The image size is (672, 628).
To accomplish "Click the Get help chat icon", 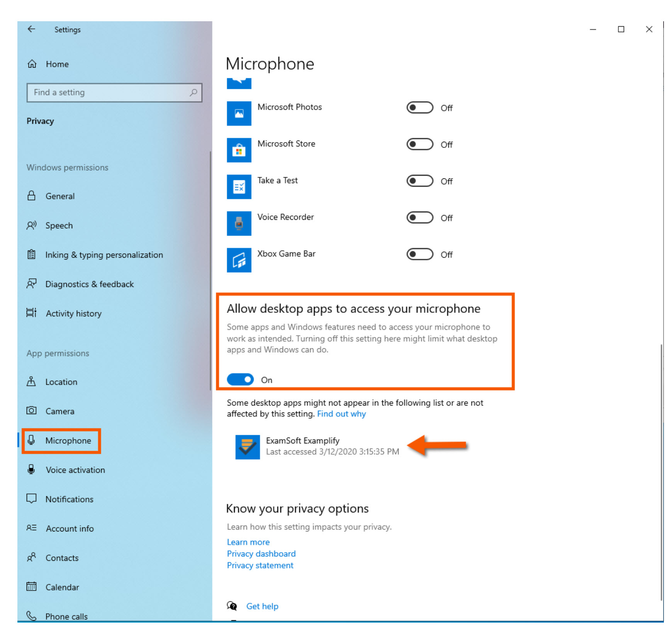I will 232,606.
